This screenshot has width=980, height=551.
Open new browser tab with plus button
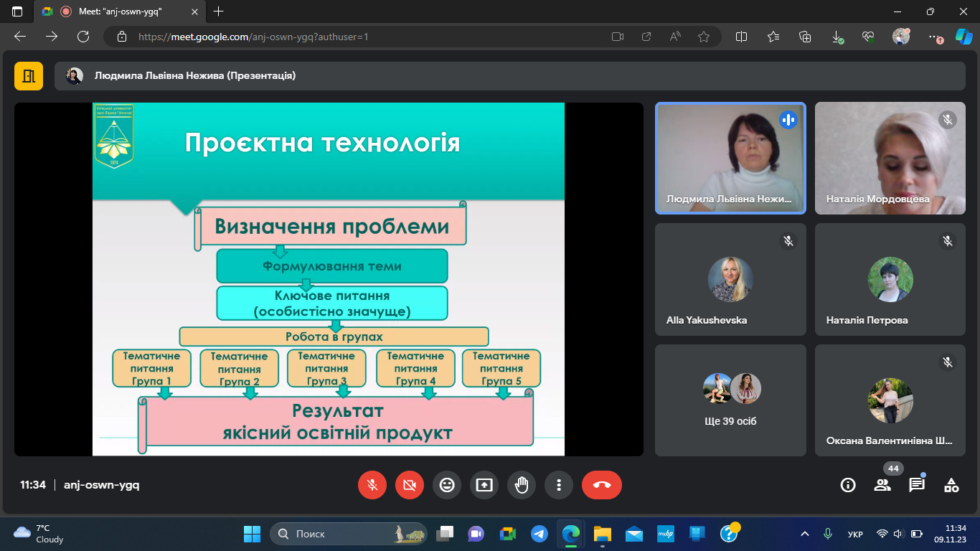click(x=219, y=11)
